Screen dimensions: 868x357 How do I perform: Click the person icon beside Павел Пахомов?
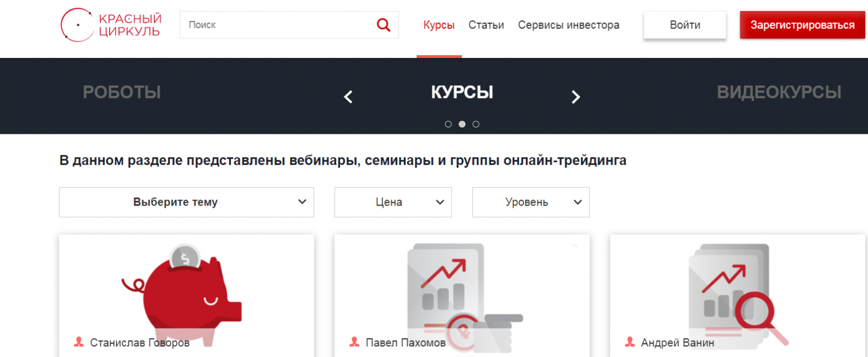[x=354, y=342]
